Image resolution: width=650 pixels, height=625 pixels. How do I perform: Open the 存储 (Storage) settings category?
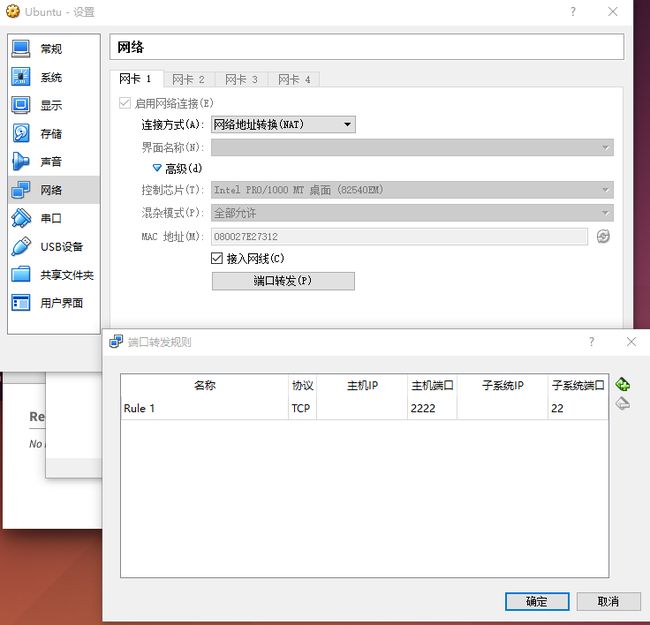point(53,133)
